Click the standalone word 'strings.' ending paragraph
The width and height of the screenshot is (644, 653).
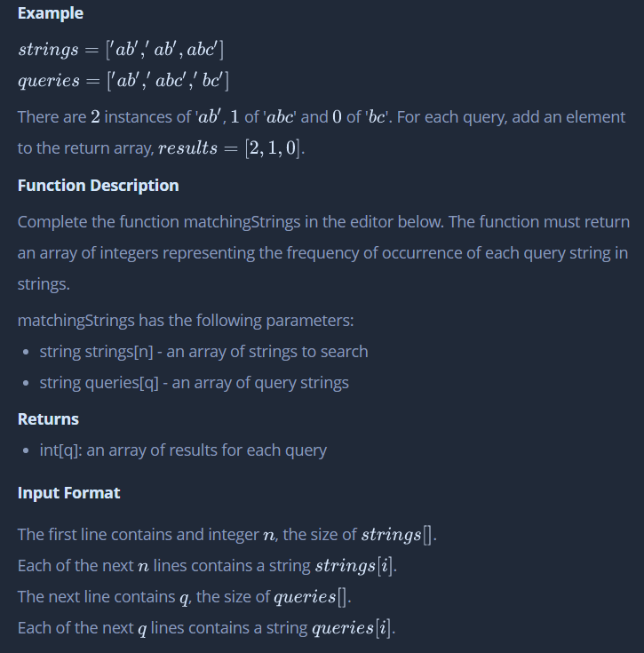(44, 284)
